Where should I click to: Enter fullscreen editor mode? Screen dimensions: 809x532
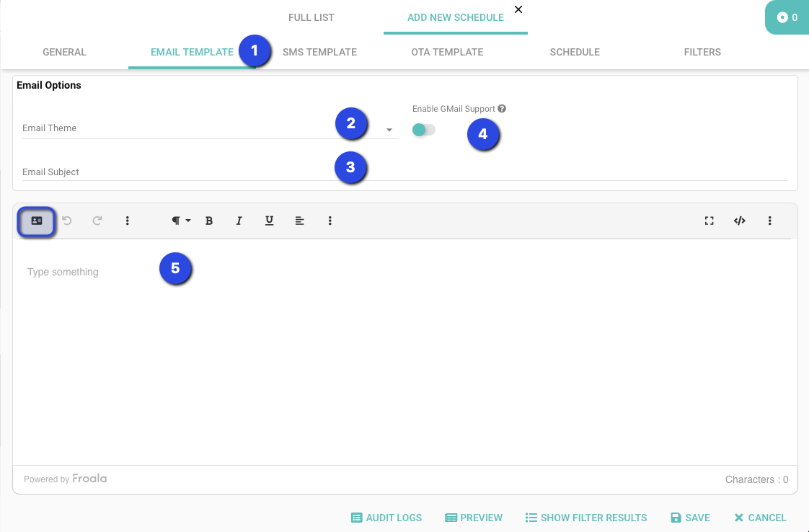pos(709,221)
